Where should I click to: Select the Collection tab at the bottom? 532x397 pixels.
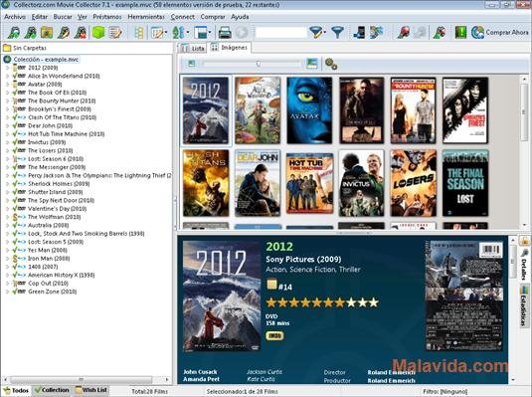pos(52,391)
